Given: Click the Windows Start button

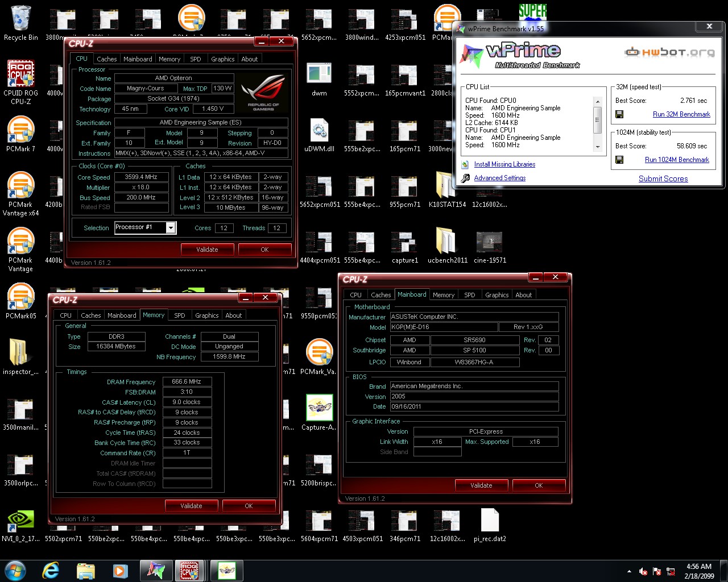Looking at the screenshot, I should point(15,570).
